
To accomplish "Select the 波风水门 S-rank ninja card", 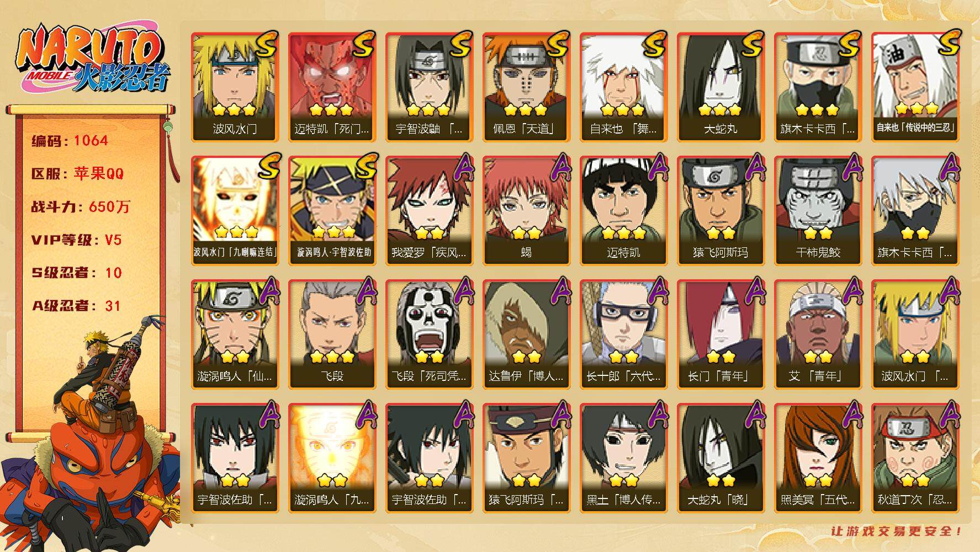I will point(235,87).
